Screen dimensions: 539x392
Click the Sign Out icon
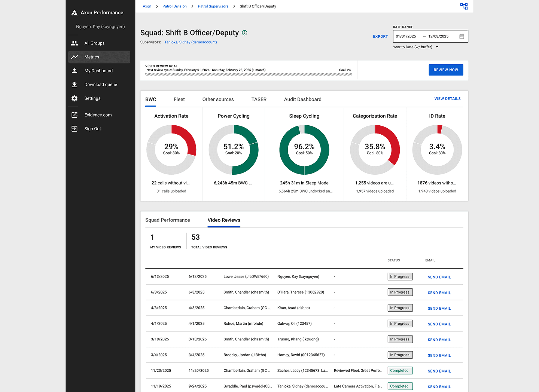[74, 129]
